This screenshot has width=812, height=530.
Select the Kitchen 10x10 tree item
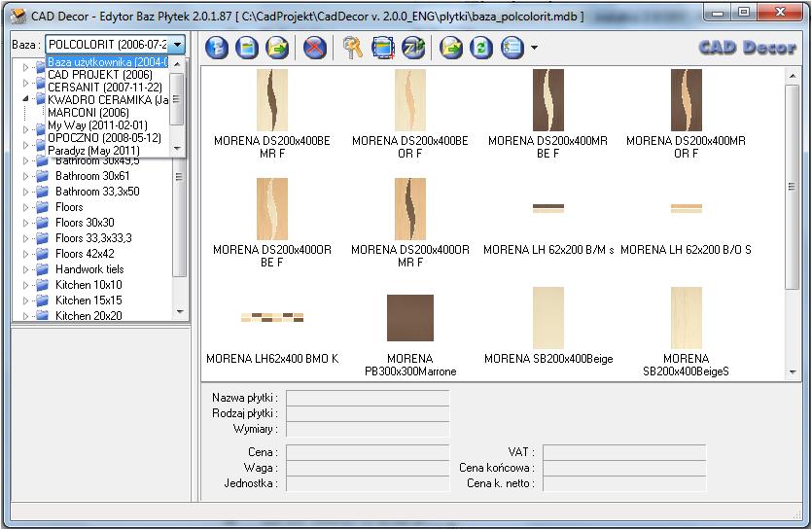[88, 285]
